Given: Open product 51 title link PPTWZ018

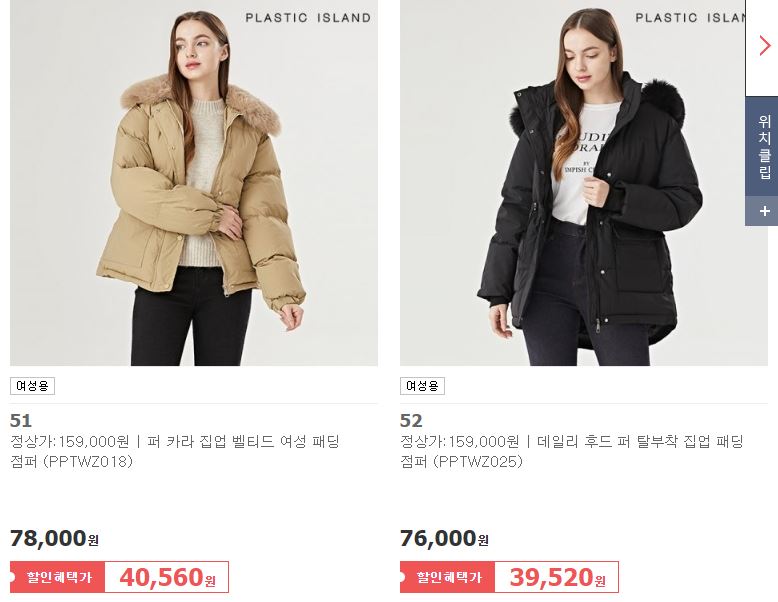Looking at the screenshot, I should click(x=175, y=451).
